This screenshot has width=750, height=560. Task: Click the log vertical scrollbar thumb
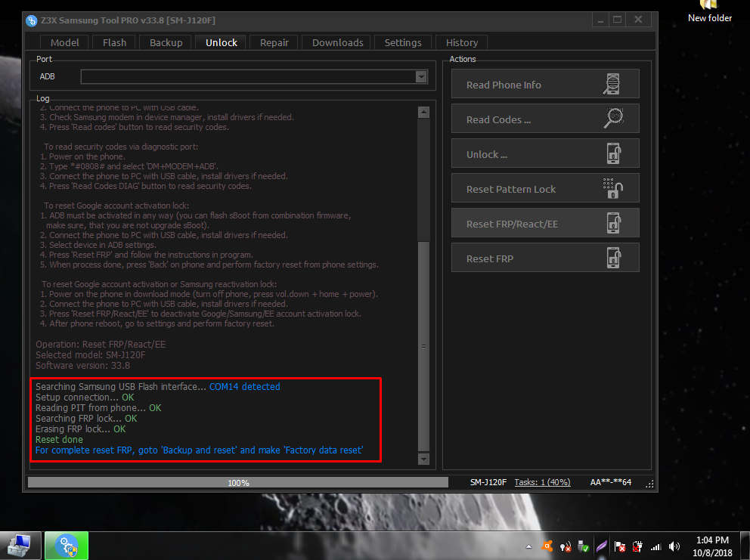point(423,346)
